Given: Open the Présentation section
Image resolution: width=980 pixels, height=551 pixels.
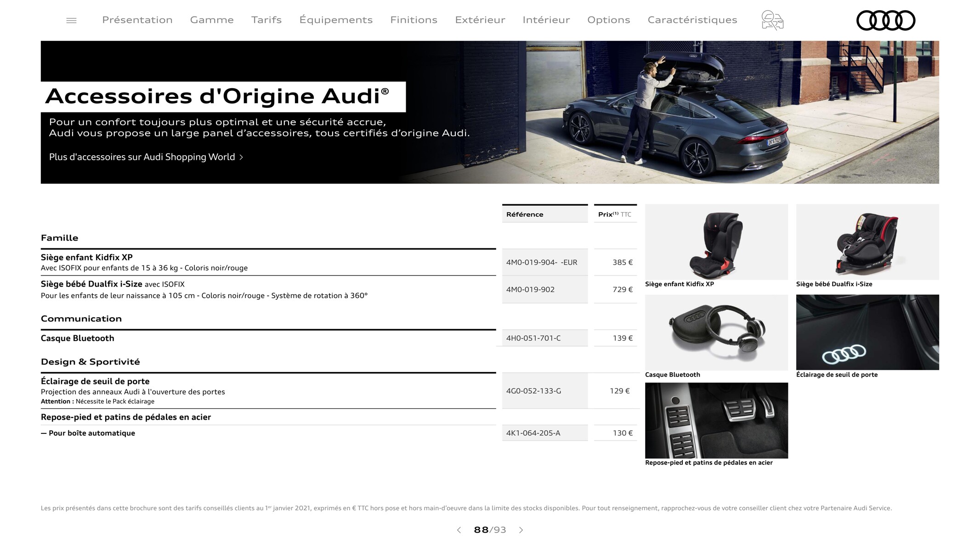Looking at the screenshot, I should click(x=137, y=20).
